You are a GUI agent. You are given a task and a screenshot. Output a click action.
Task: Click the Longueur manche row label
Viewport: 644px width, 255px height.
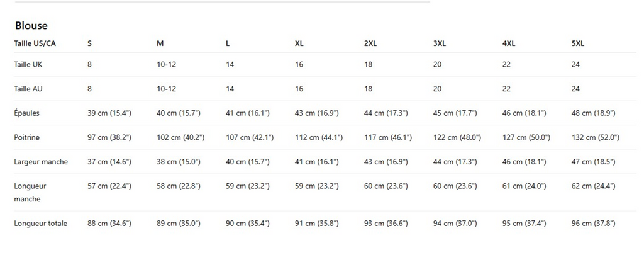[x=30, y=192]
